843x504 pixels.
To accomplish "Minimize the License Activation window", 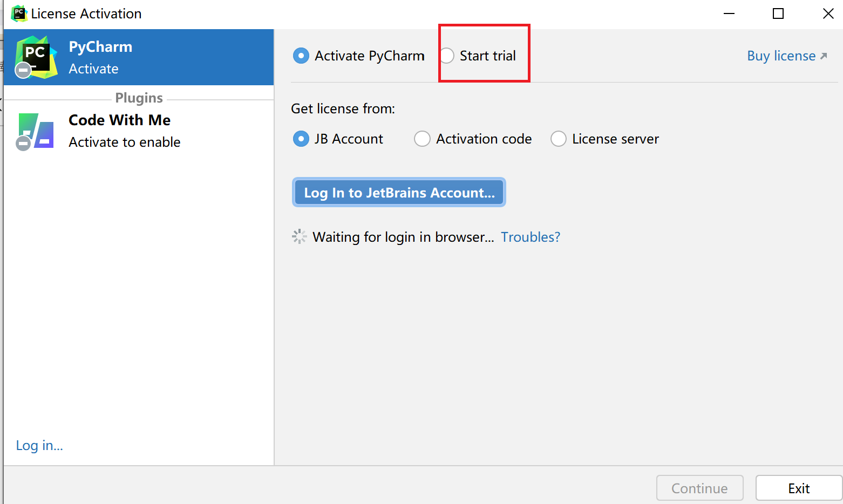I will (x=729, y=13).
